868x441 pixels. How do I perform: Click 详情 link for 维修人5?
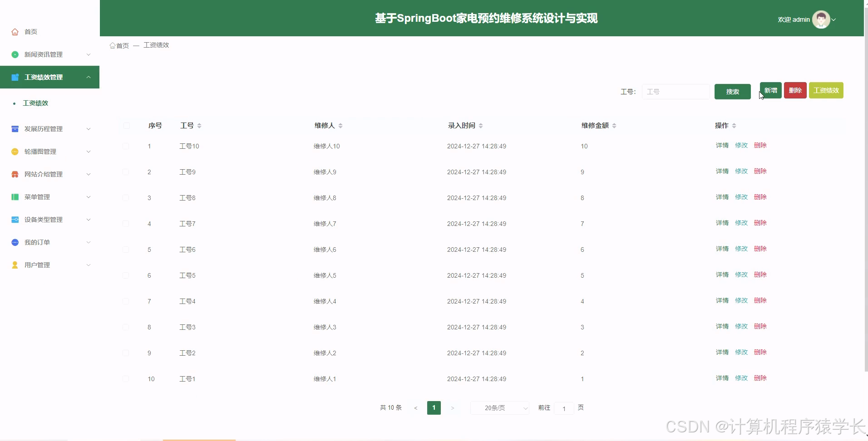pyautogui.click(x=722, y=274)
